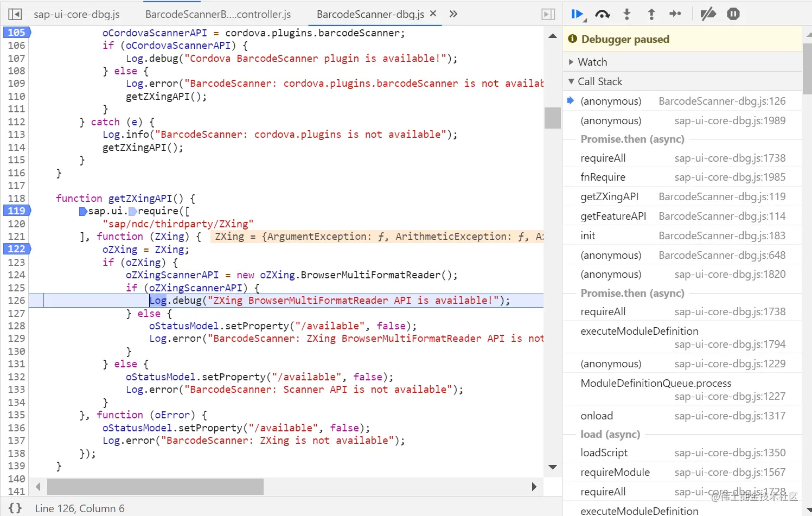Toggle the debugger sidebar pane

[548, 14]
